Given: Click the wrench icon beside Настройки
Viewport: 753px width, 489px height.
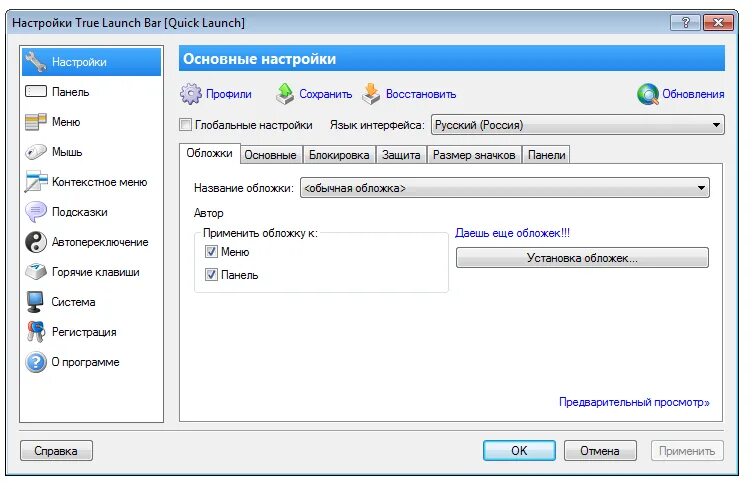Looking at the screenshot, I should click(x=36, y=61).
